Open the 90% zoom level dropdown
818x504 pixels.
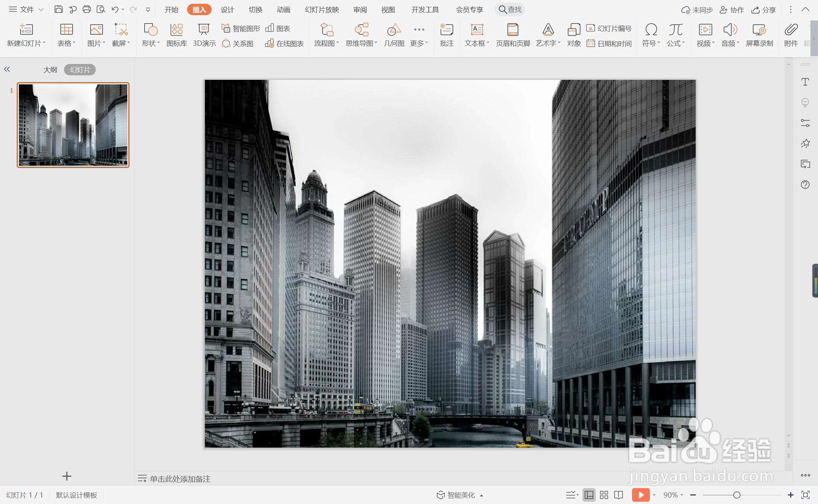coord(673,495)
